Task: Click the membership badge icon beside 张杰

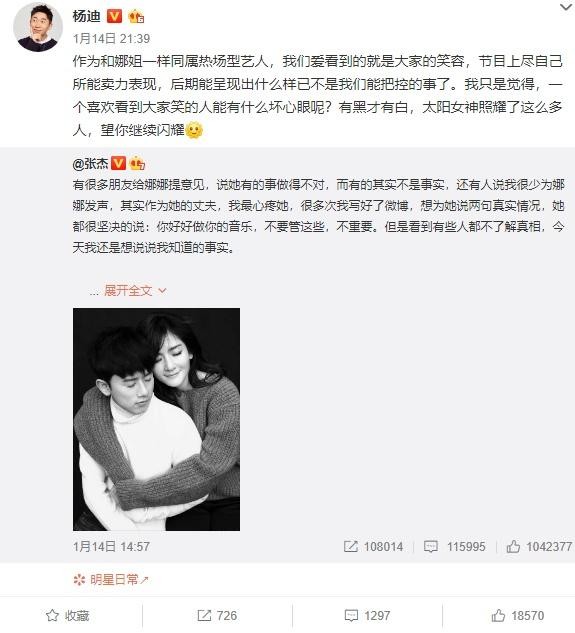Action: click(137, 163)
